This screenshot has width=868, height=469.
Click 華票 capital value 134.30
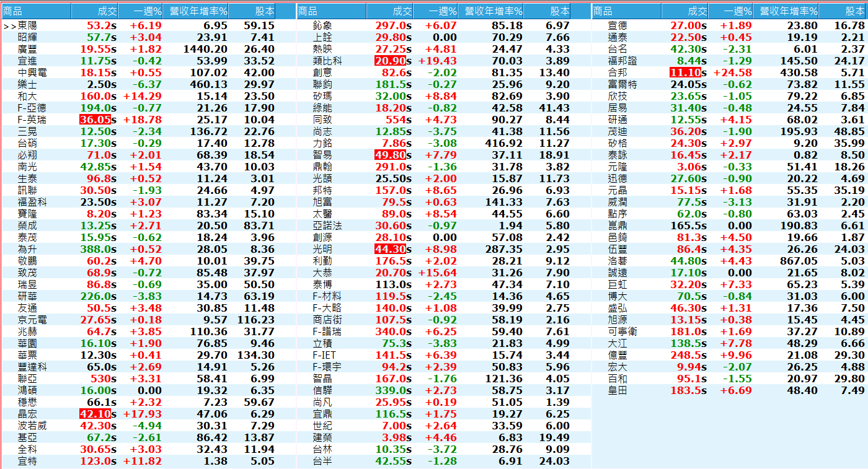pyautogui.click(x=256, y=355)
